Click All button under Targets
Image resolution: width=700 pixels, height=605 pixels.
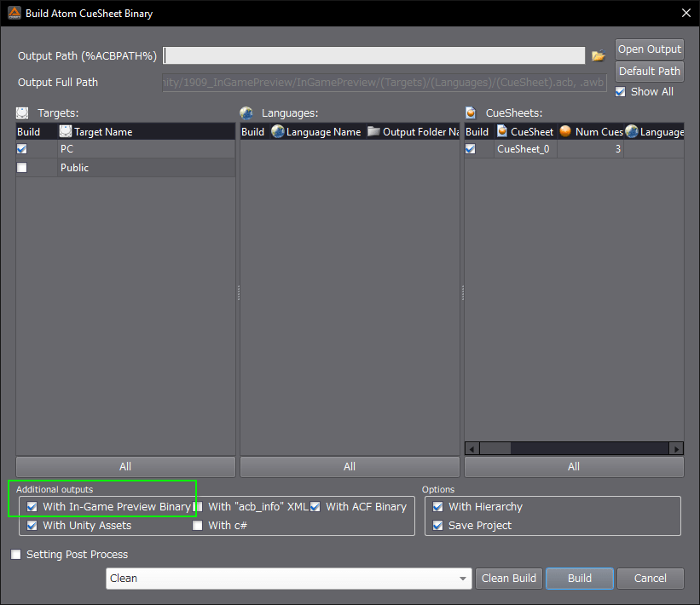125,467
